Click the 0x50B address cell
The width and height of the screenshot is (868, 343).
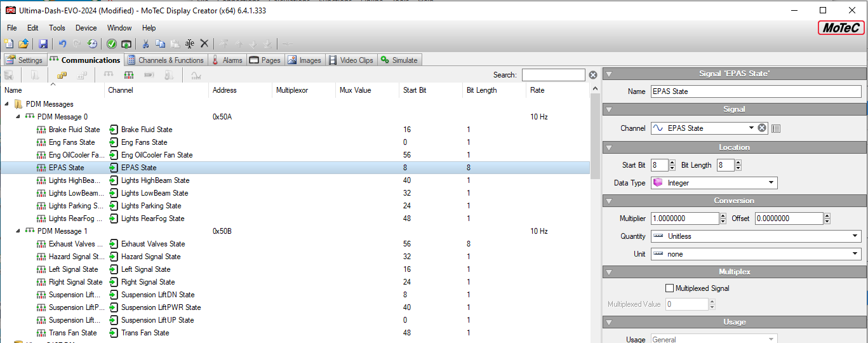coord(222,231)
